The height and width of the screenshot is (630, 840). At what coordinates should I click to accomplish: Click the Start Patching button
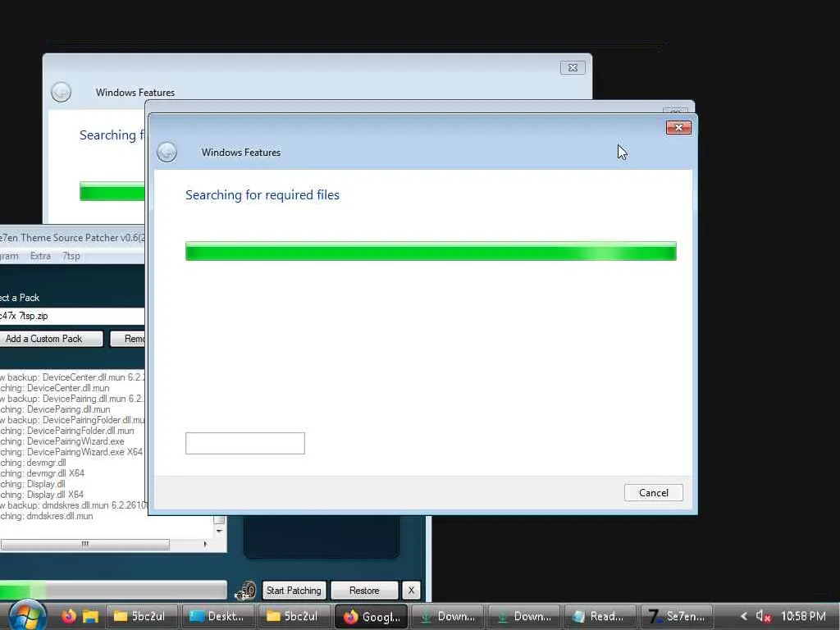294,591
